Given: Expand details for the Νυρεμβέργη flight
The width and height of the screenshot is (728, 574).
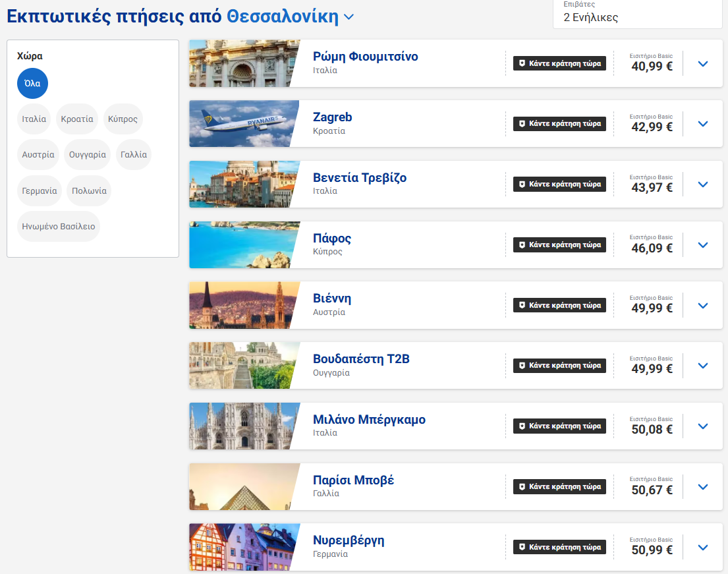Looking at the screenshot, I should click(703, 547).
